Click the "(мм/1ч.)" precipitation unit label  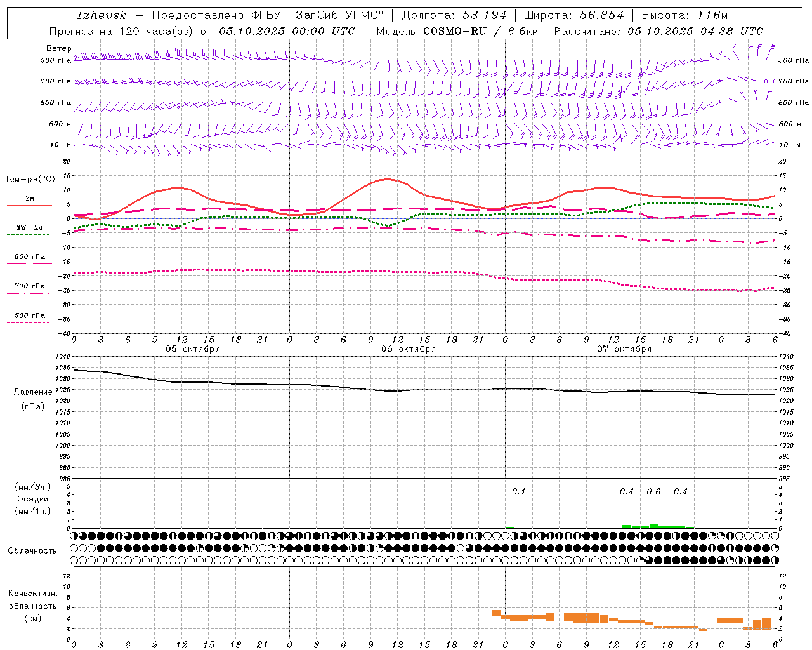[33, 511]
